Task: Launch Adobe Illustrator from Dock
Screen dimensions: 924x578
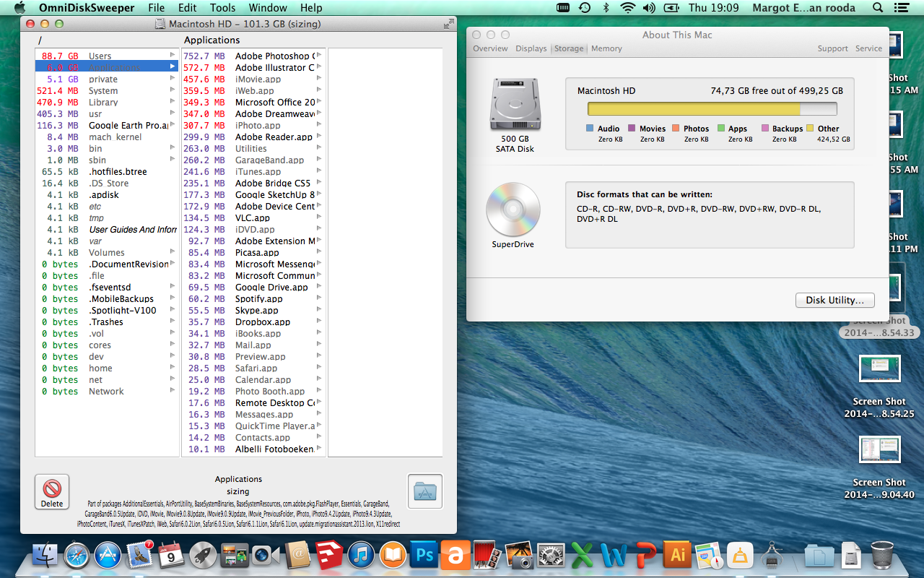Action: 677,555
